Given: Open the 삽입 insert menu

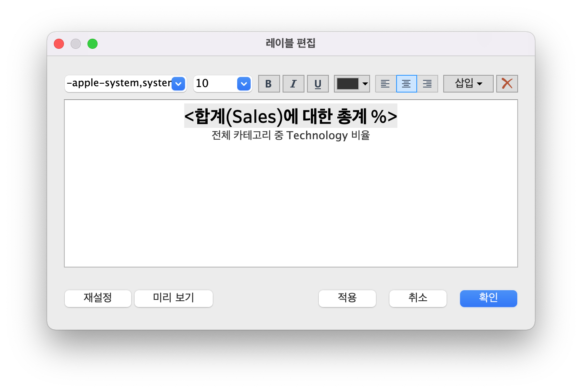Looking at the screenshot, I should tap(468, 84).
